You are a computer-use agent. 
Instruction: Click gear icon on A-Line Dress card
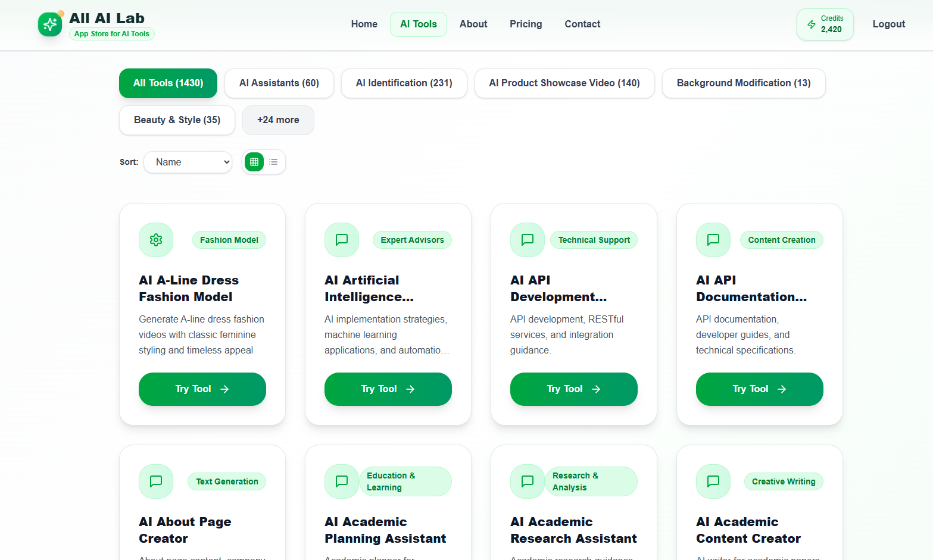click(x=156, y=240)
